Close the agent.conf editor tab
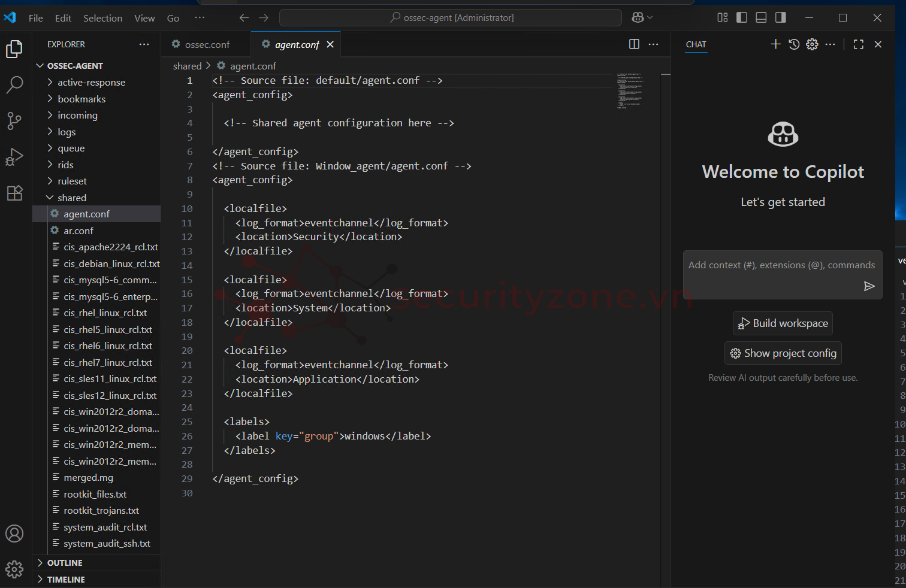 (330, 45)
